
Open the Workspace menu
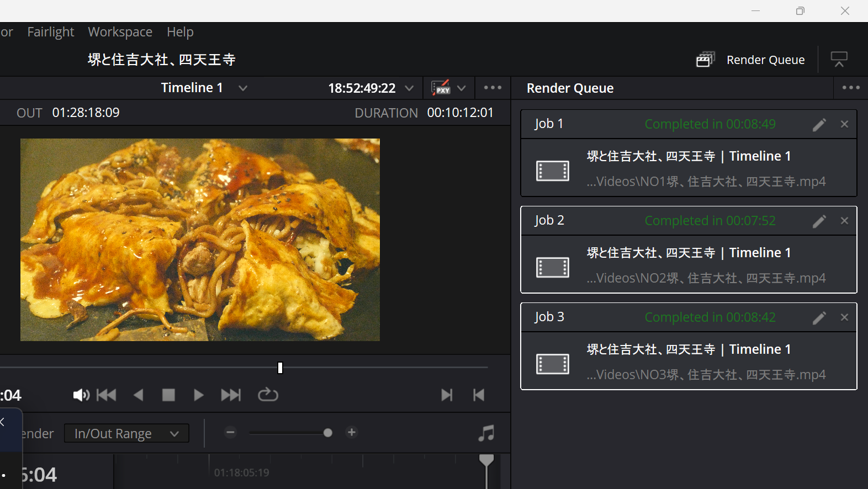pyautogui.click(x=120, y=32)
